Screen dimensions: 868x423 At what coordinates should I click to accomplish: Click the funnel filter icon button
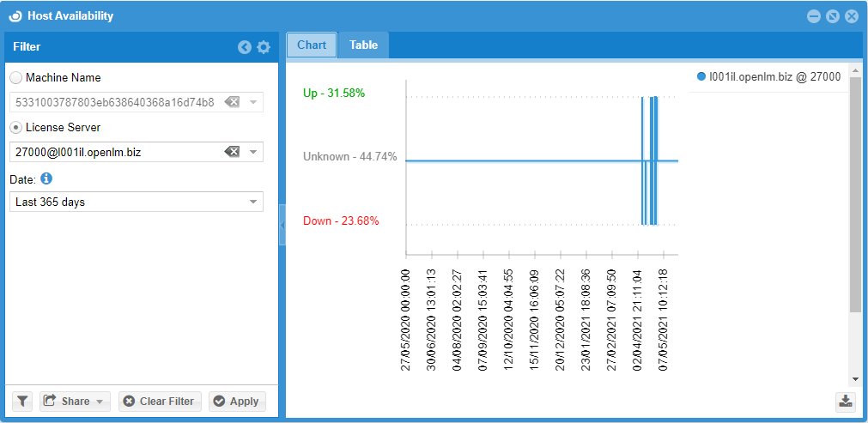pos(22,401)
